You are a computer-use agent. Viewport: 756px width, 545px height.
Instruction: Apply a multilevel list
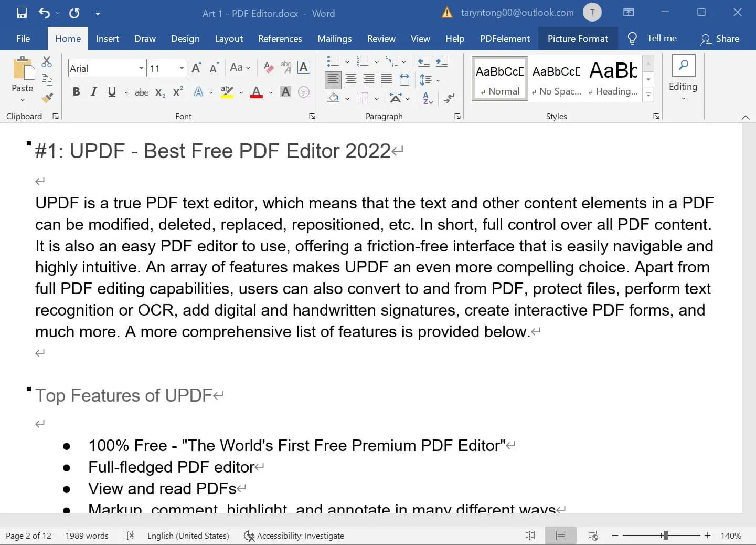[x=391, y=61]
